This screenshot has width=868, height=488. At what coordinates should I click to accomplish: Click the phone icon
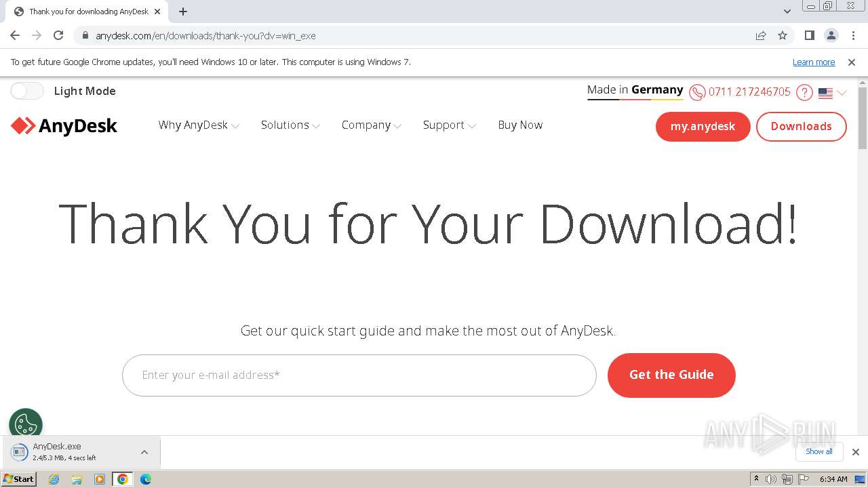click(x=697, y=92)
